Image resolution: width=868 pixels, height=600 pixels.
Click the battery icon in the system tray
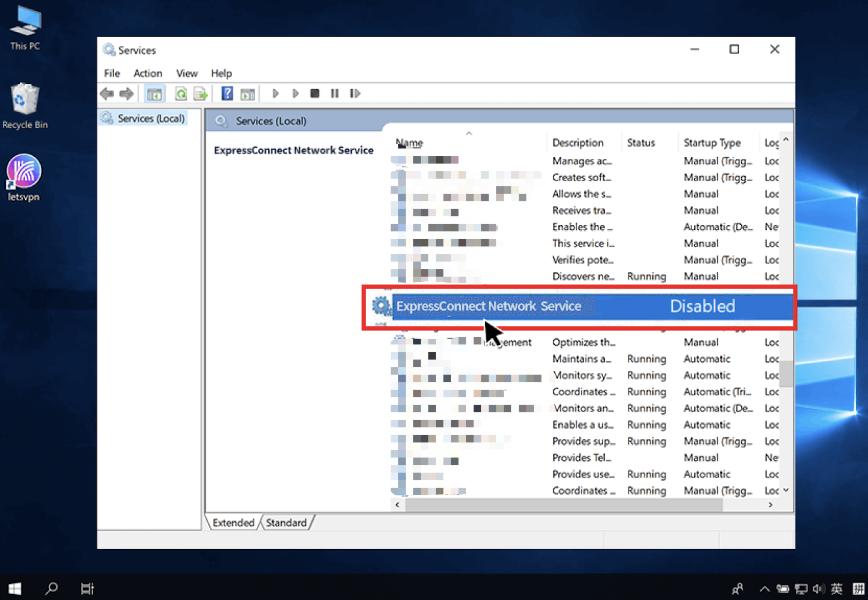click(x=783, y=589)
